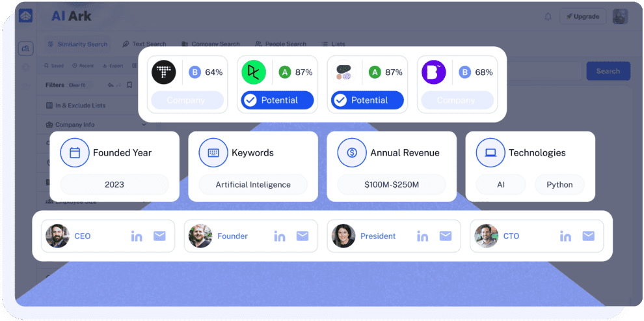Image resolution: width=644 pixels, height=321 pixels.
Task: Click the AI technology chip
Action: (501, 184)
